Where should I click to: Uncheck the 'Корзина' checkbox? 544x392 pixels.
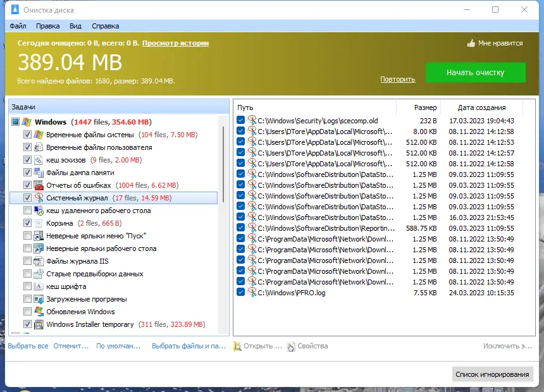[27, 223]
